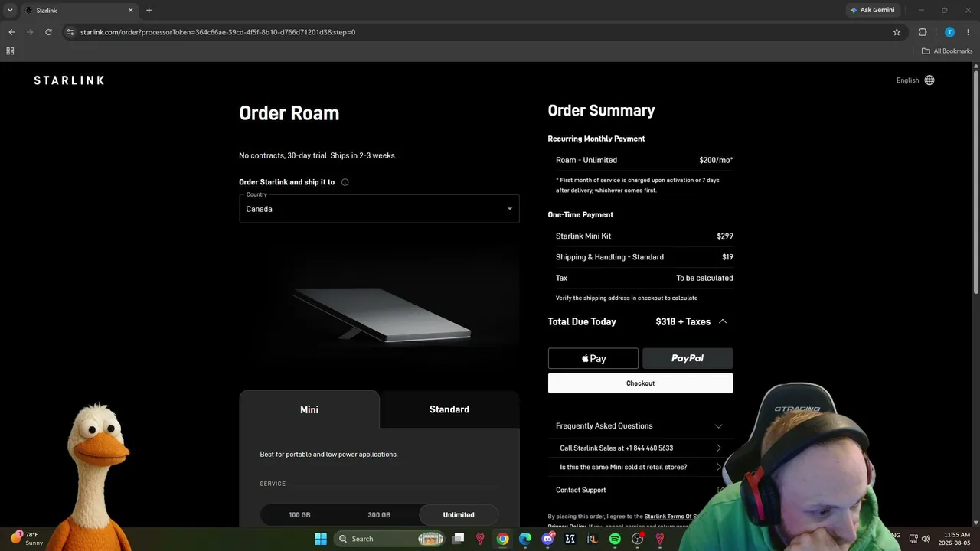Open a new browser tab
Image resolution: width=980 pixels, height=551 pixels.
click(x=149, y=11)
